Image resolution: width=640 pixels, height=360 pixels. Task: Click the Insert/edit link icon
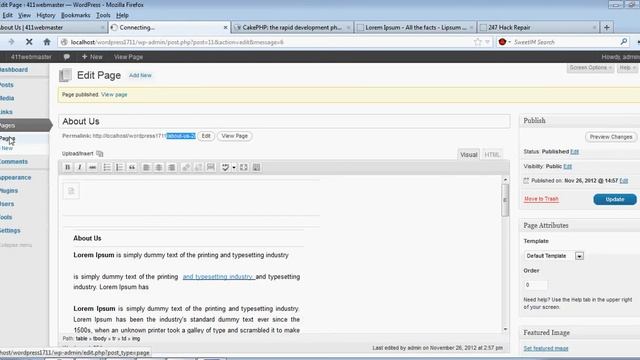(x=186, y=167)
